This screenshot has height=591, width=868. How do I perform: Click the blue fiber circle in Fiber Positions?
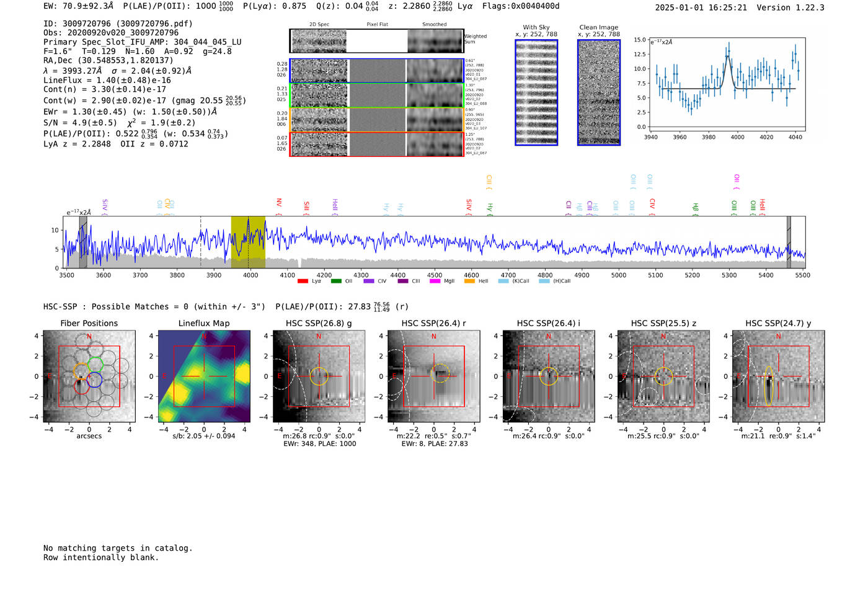point(94,380)
